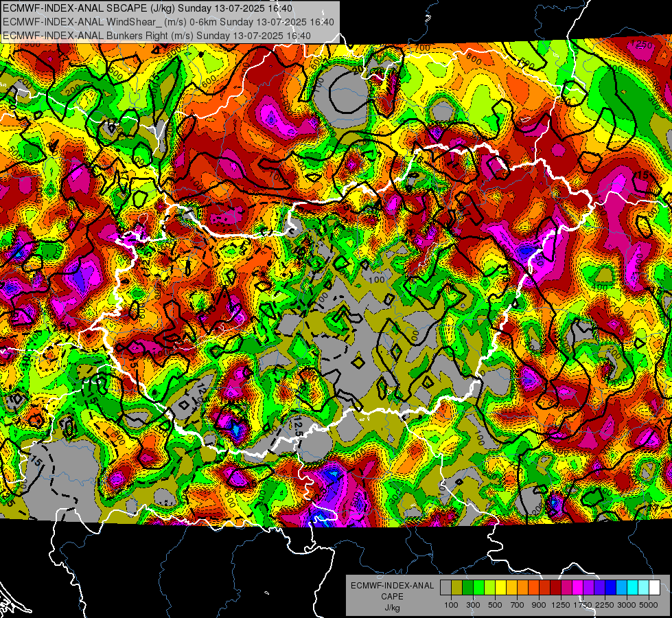Click the legend tick value 3000
The width and height of the screenshot is (672, 618).
[x=627, y=605]
